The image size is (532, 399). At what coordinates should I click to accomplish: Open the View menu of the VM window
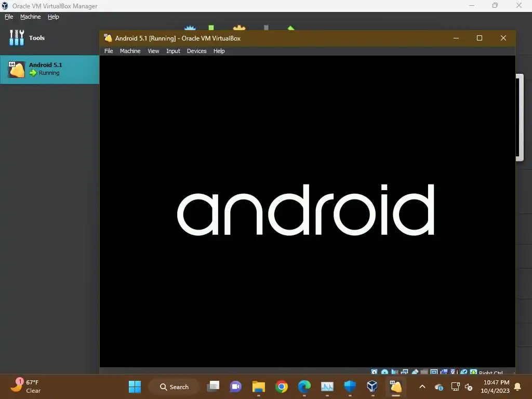pyautogui.click(x=153, y=51)
